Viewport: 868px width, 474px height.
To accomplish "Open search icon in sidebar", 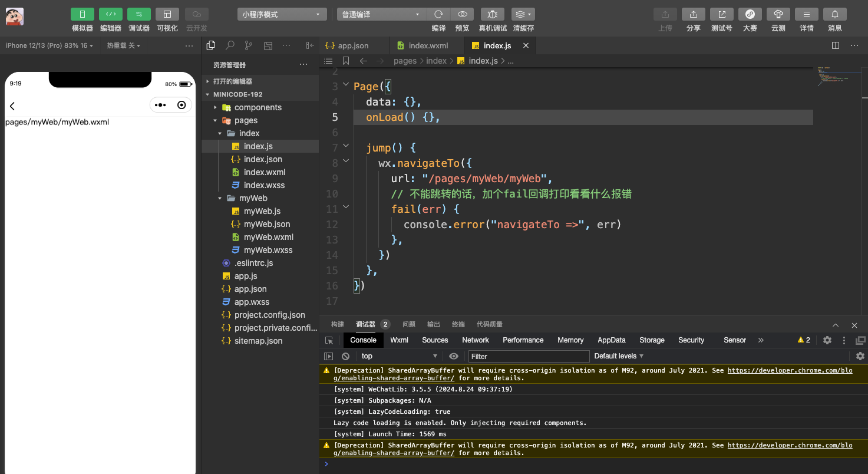I will coord(230,45).
